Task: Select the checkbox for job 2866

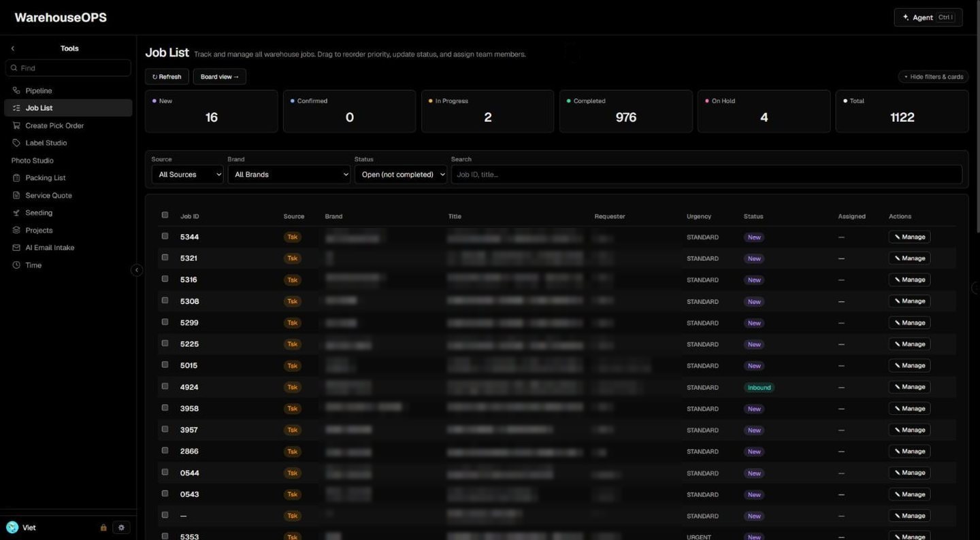Action: [165, 450]
